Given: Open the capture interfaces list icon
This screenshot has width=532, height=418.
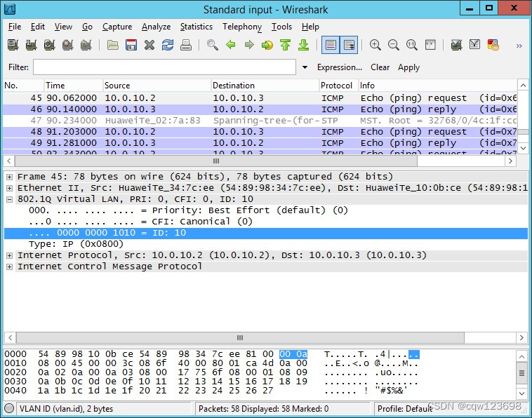Looking at the screenshot, I should pyautogui.click(x=13, y=45).
